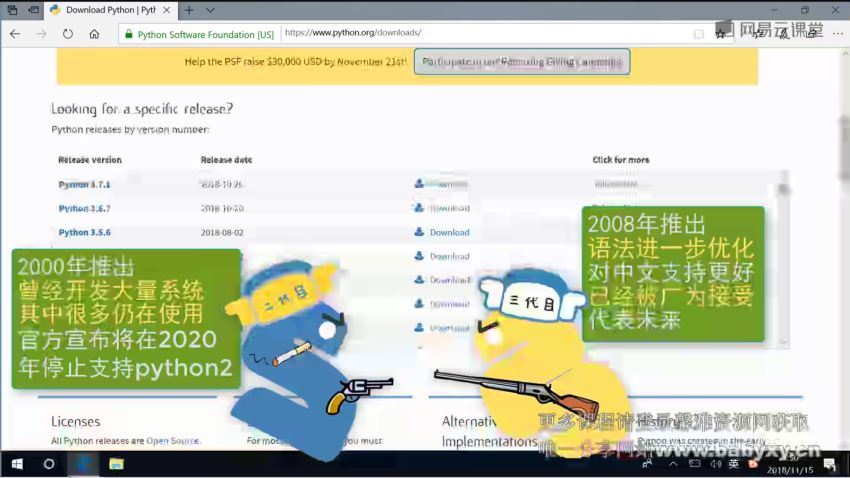Close the Download Python tab

(x=167, y=10)
